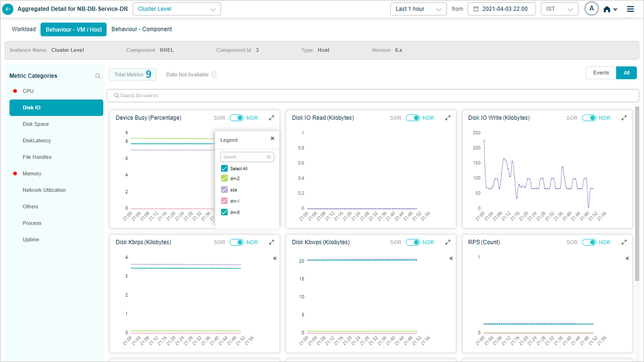Toggle SOR/NOR switch on Disk IO Read
The height and width of the screenshot is (362, 644).
413,118
